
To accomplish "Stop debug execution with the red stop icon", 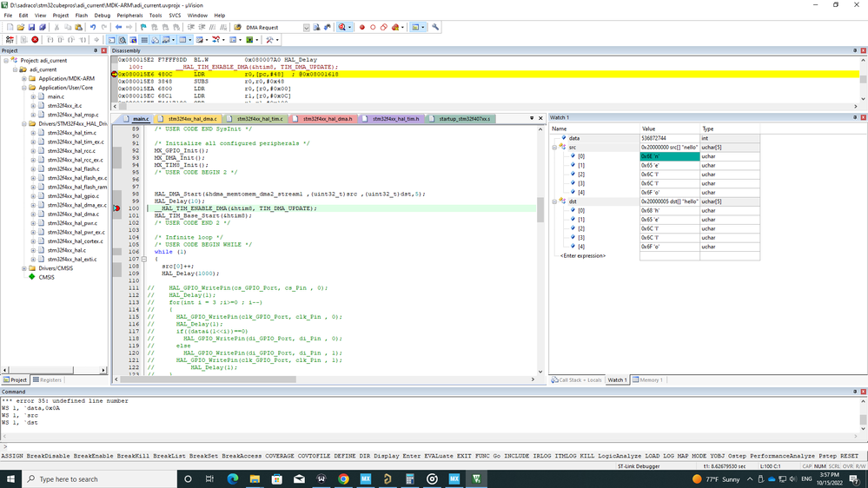I will pyautogui.click(x=35, y=40).
